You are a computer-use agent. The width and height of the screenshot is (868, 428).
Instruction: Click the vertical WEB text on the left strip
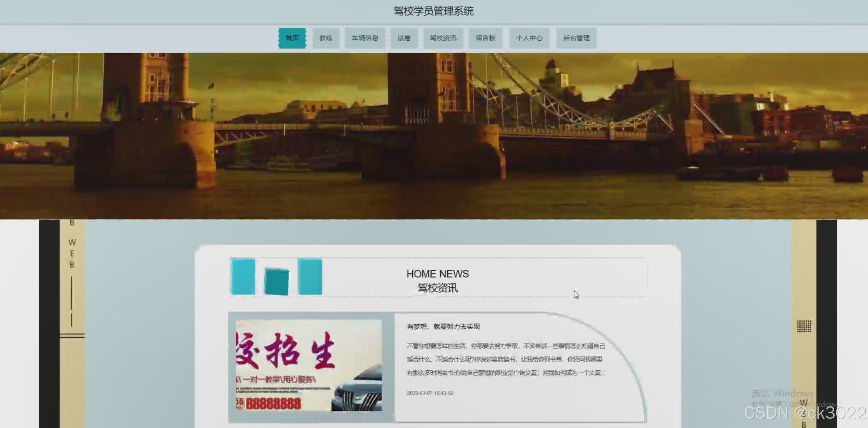click(x=72, y=253)
